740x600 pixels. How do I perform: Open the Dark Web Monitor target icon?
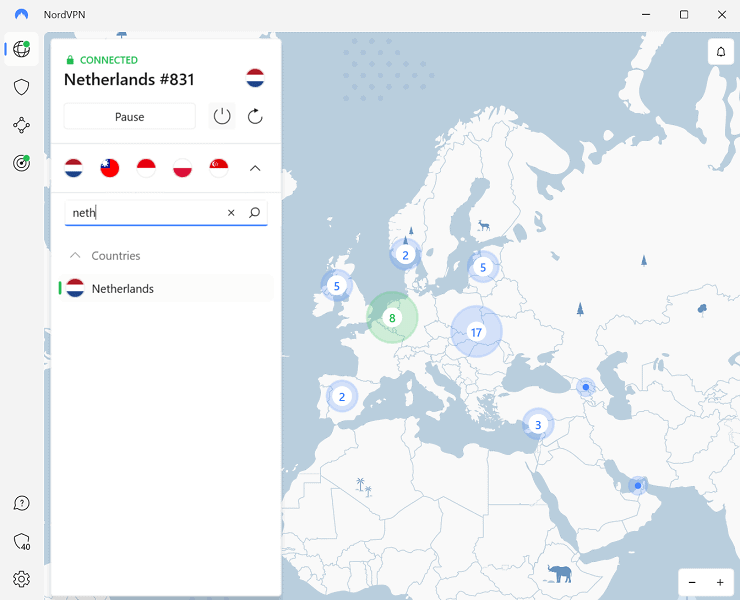pyautogui.click(x=21, y=163)
